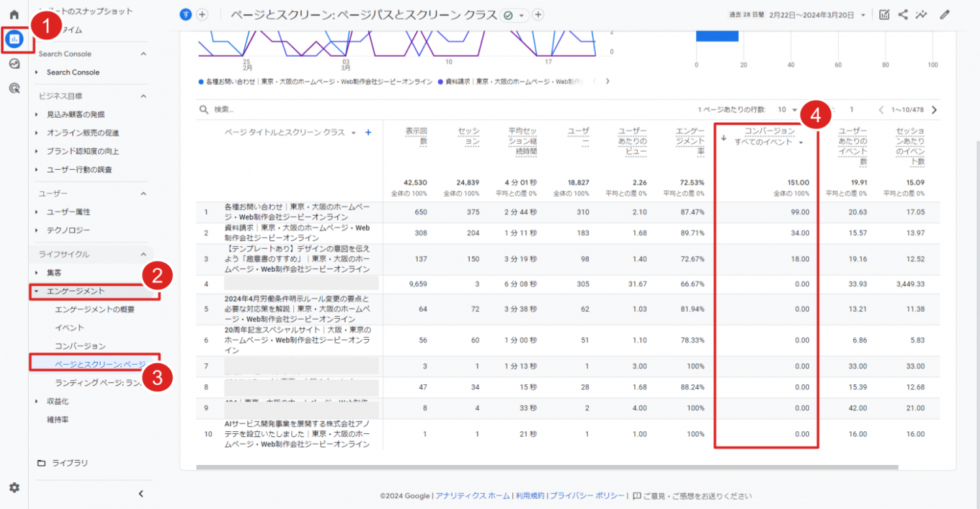Add a comparison with plus next to 'す' chip
Screen dimensions: 980x509
[202, 14]
